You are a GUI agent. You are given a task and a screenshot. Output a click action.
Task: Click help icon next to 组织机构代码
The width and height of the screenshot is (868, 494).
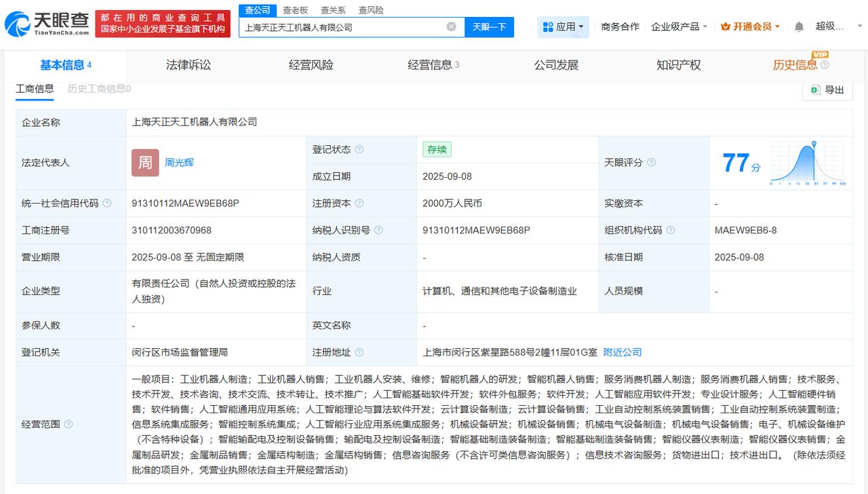pyautogui.click(x=671, y=231)
